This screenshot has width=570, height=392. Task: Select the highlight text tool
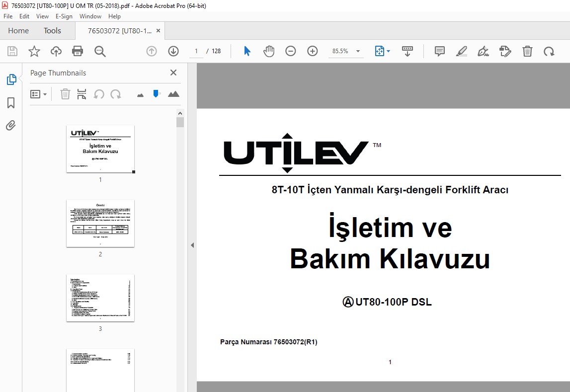(461, 51)
